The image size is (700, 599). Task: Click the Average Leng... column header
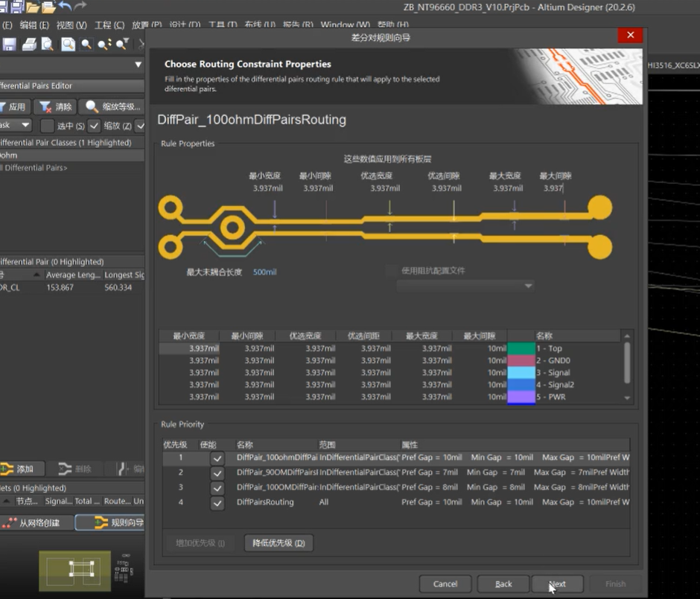pyautogui.click(x=73, y=275)
